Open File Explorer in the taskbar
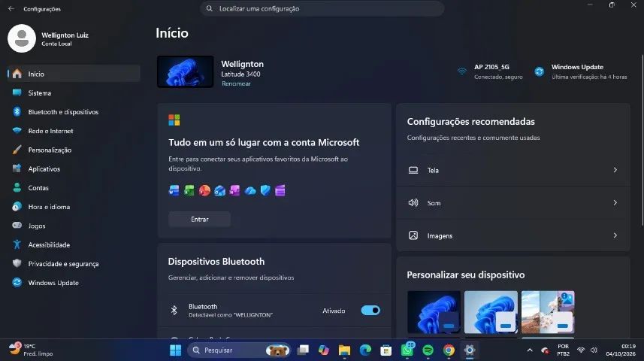The height and width of the screenshot is (361, 644). tap(344, 350)
